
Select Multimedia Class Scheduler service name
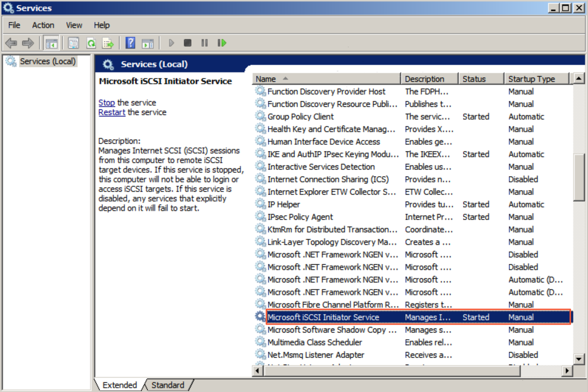click(315, 342)
